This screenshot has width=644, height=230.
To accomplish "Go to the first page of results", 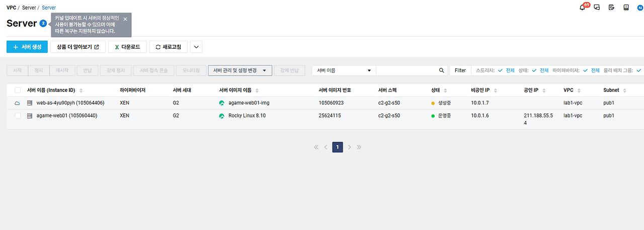I will pos(316,147).
